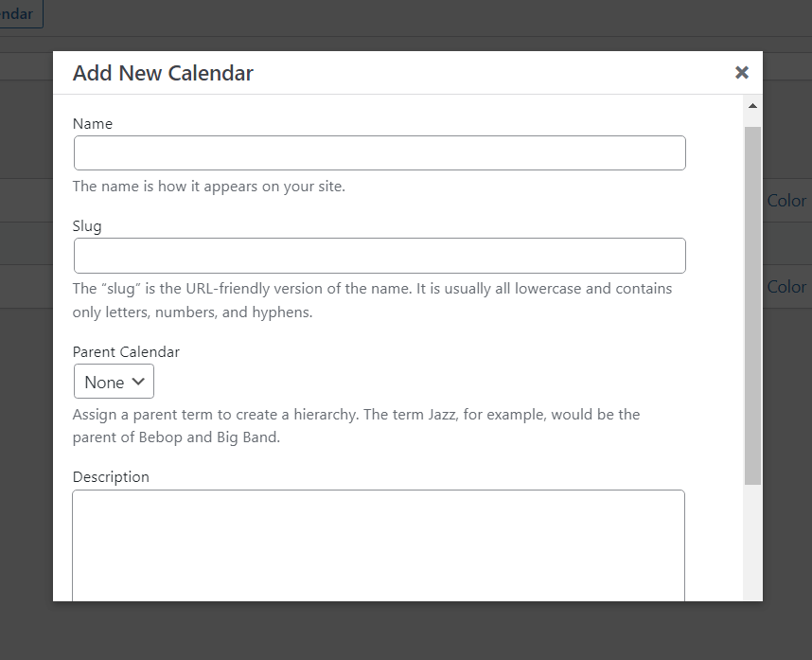The height and width of the screenshot is (660, 812).
Task: Click the dimmed overlay outside the modal
Action: (407, 634)
